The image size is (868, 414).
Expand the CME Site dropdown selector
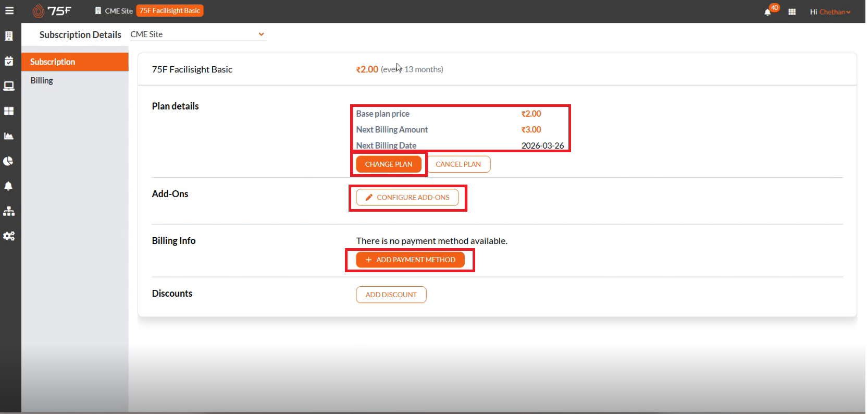click(198, 34)
